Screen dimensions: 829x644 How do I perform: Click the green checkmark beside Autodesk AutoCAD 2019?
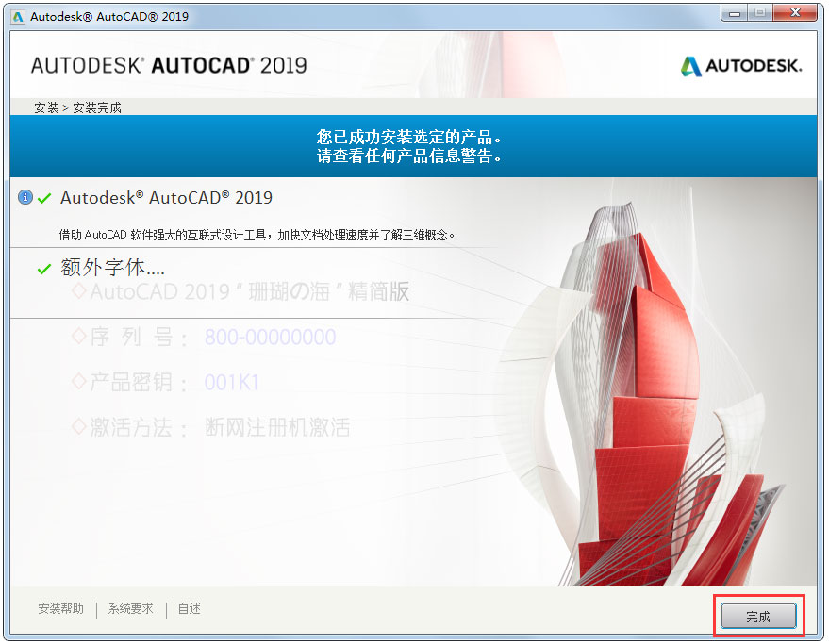[43, 198]
